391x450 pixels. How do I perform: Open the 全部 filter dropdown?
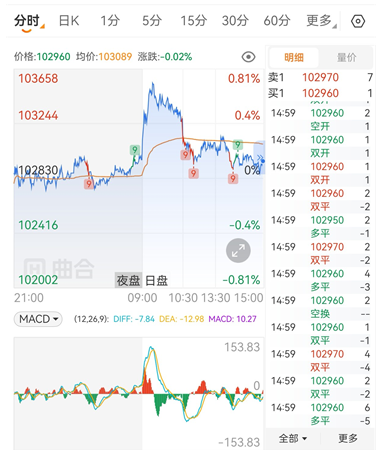[293, 438]
